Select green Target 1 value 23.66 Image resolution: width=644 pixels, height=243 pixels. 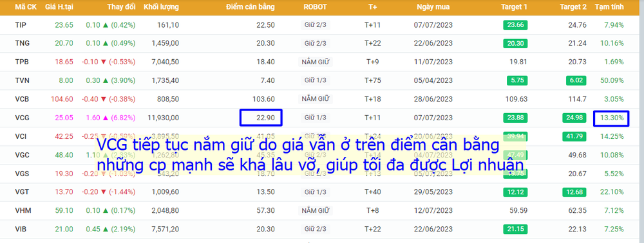[515, 25]
